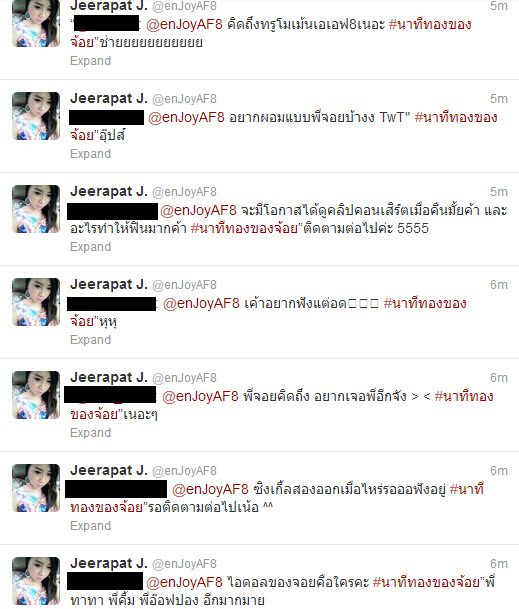The width and height of the screenshot is (519, 609).
Task: Open Jeerapat J. name on second tweet
Action: tap(109, 98)
